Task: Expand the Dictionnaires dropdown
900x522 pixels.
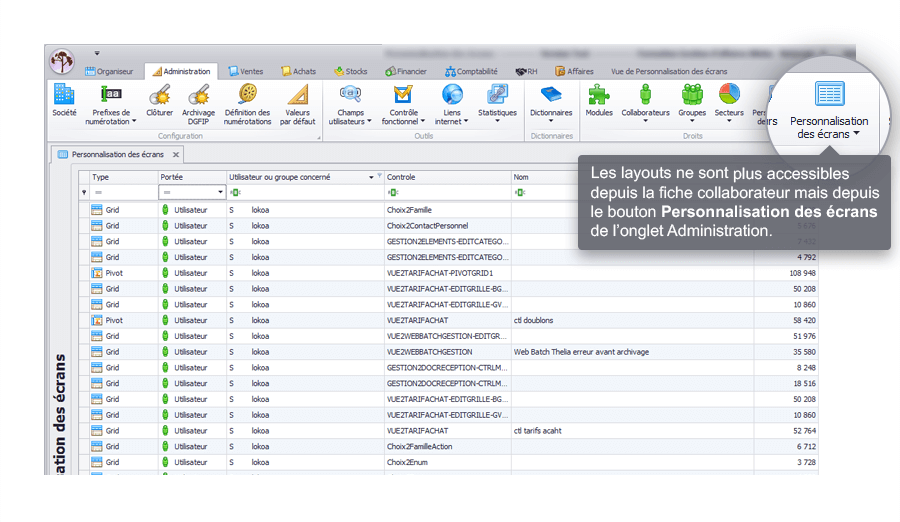Action: coord(551,100)
